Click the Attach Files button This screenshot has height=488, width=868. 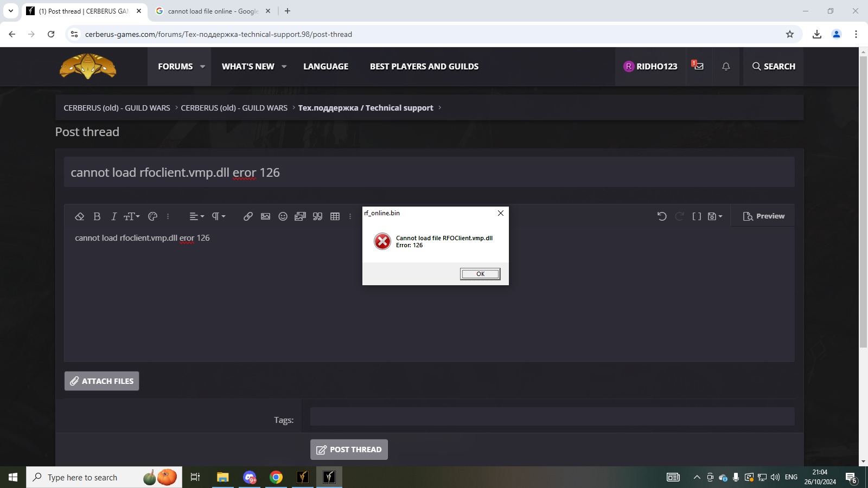point(101,381)
